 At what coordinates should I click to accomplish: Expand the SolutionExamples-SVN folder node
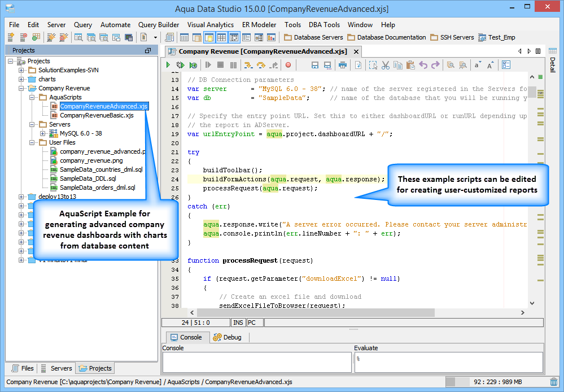click(x=21, y=70)
